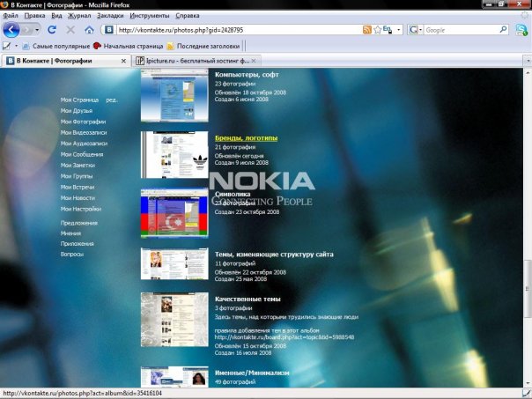Open the Мнения link
Screen dimensions: 532x399
70,233
